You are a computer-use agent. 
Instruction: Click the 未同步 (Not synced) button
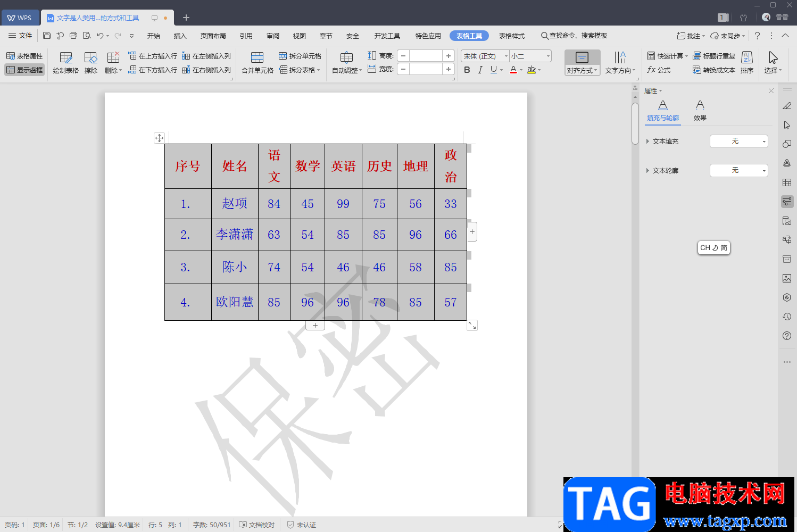coord(727,36)
